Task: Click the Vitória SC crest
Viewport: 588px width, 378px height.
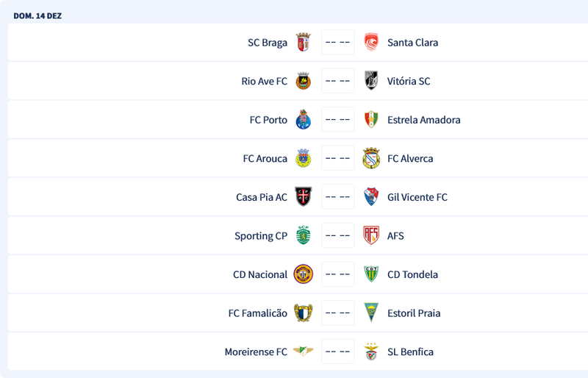Action: pos(371,81)
